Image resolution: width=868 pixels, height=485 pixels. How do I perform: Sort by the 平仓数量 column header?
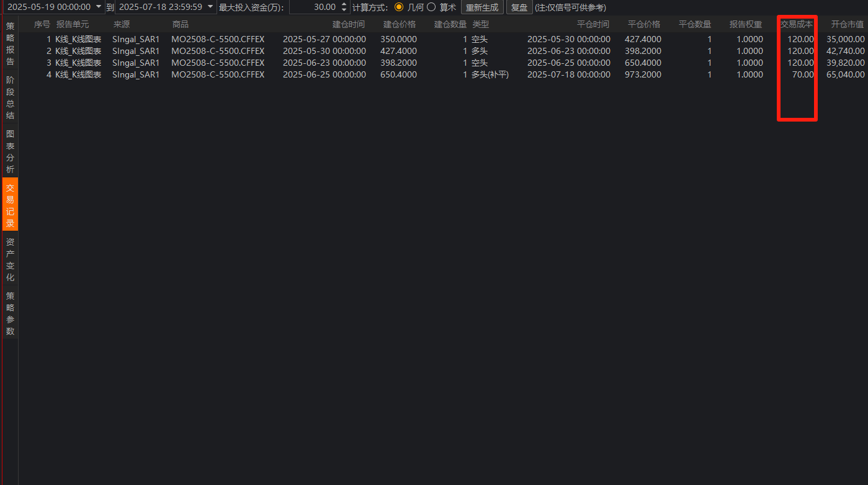click(695, 24)
